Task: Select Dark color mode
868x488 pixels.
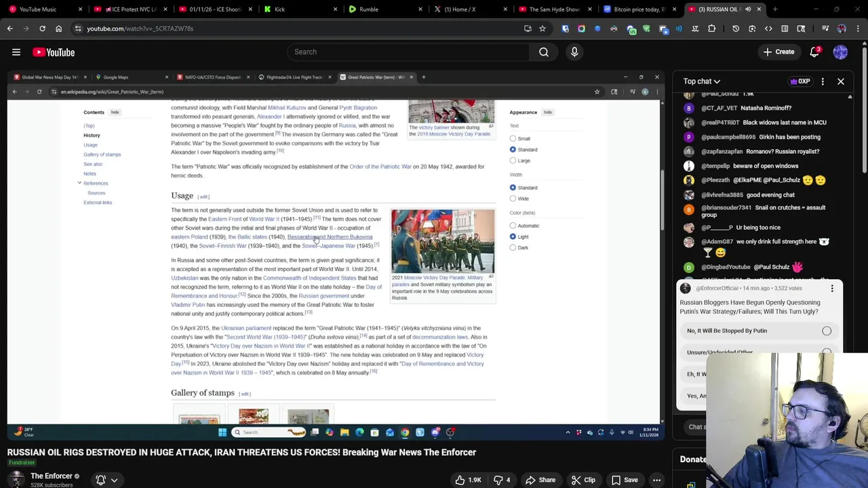Action: (x=513, y=247)
